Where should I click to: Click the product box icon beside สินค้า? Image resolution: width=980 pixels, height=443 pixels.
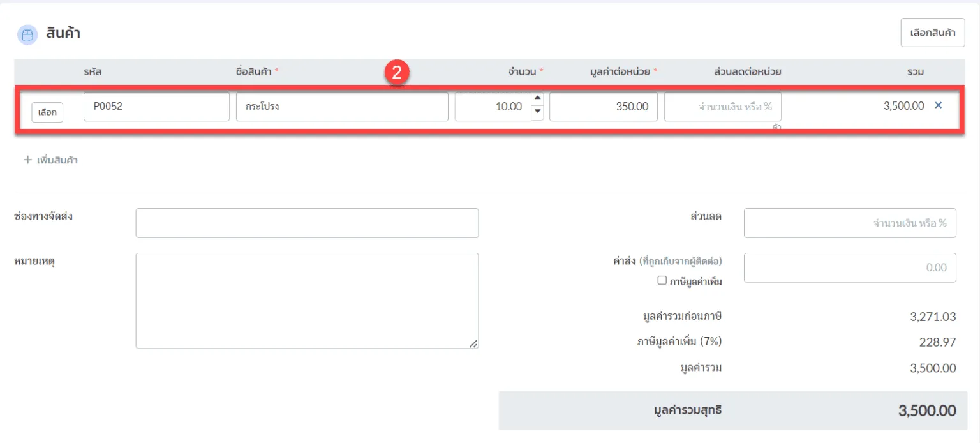click(27, 34)
